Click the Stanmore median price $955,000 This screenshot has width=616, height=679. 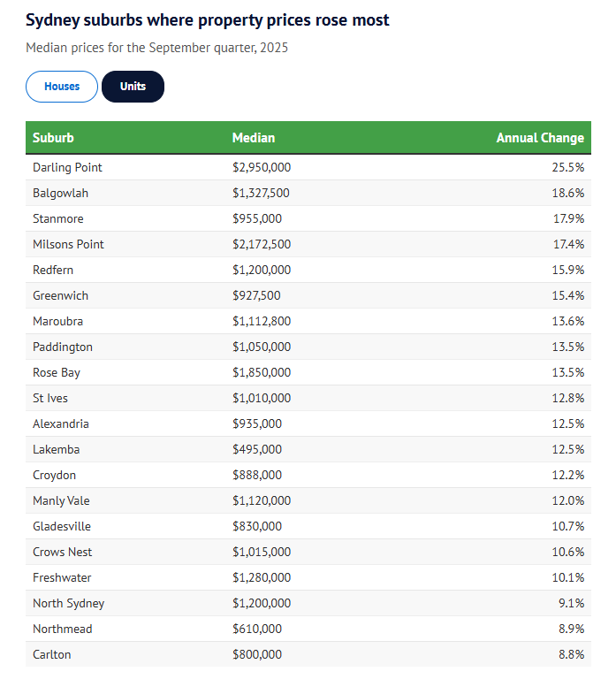pyautogui.click(x=257, y=218)
